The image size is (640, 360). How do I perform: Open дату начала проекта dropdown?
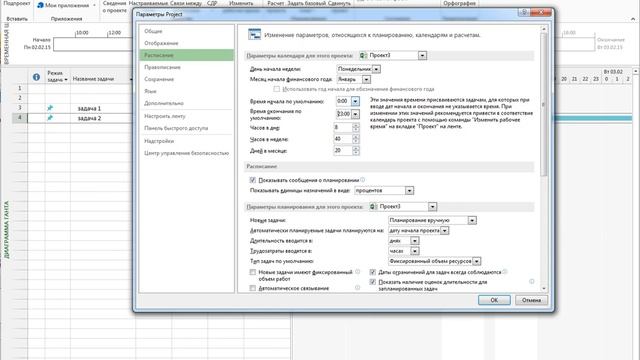coord(444,231)
